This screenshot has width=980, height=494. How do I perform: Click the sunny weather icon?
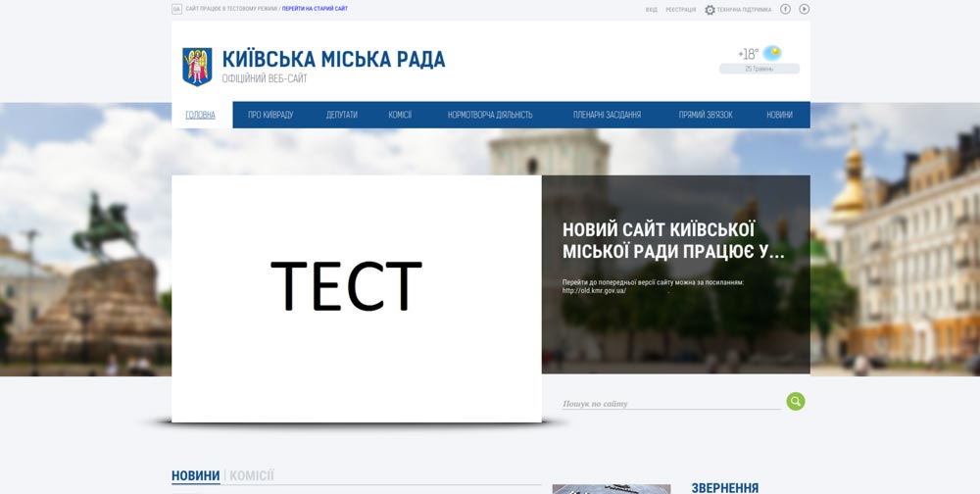coord(772,53)
